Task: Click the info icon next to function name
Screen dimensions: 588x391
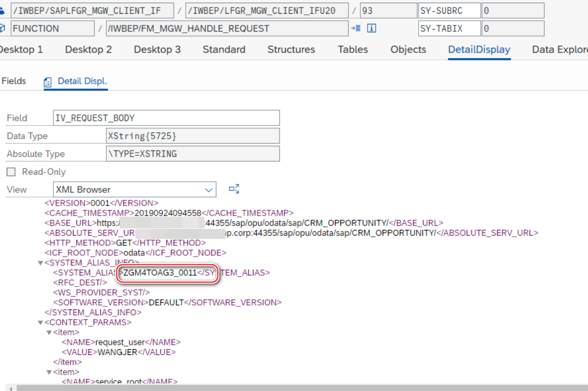Action: pyautogui.click(x=372, y=29)
